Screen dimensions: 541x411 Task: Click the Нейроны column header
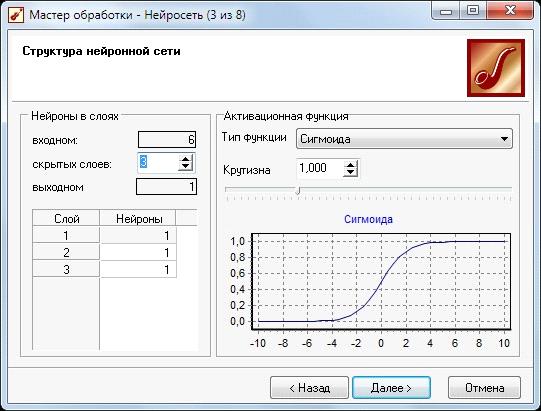point(138,218)
